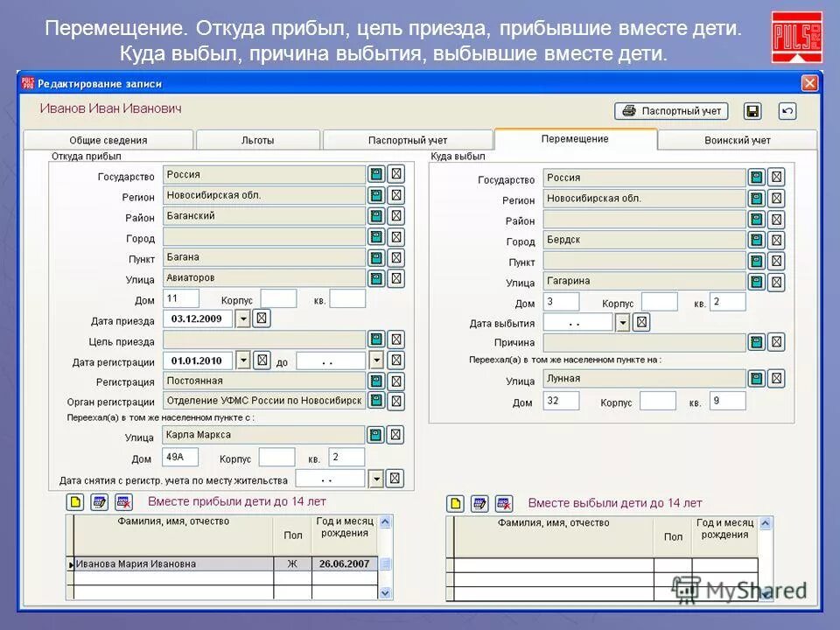Open the Дата приезда dropdown arrow
The height and width of the screenshot is (630, 840).
[241, 318]
